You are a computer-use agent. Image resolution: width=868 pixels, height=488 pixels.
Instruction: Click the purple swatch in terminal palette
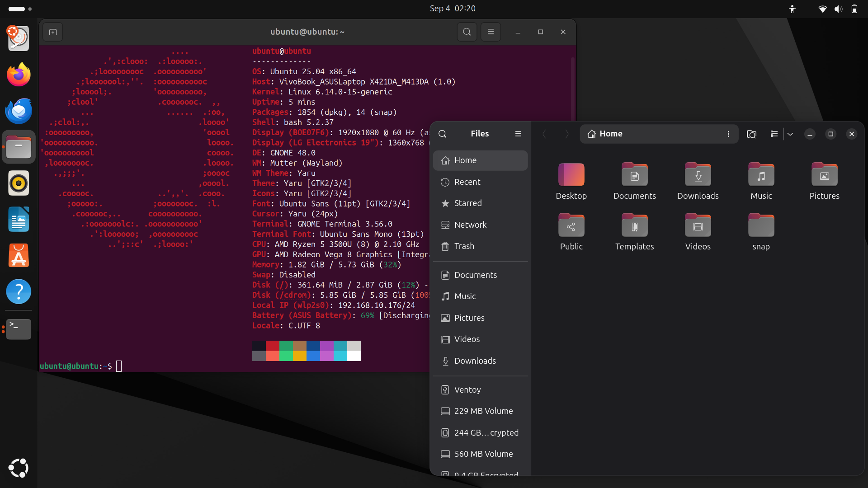pyautogui.click(x=327, y=346)
